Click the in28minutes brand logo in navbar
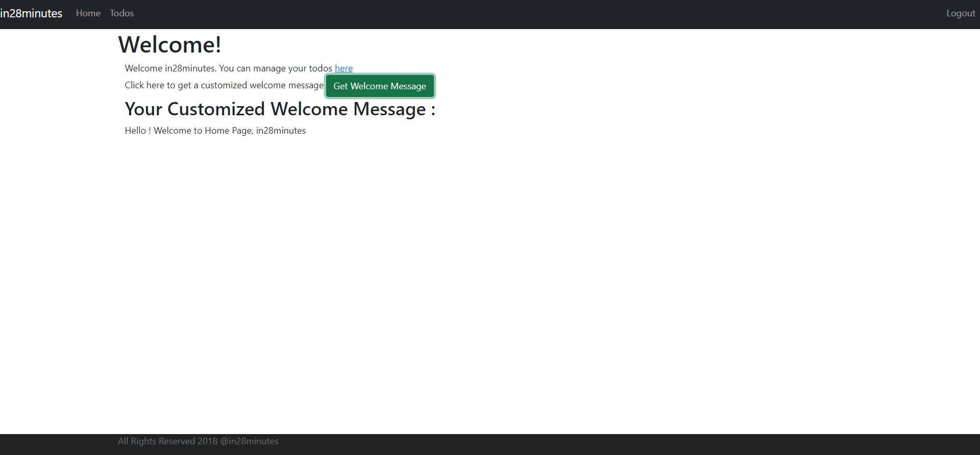This screenshot has width=980, height=455. click(31, 13)
